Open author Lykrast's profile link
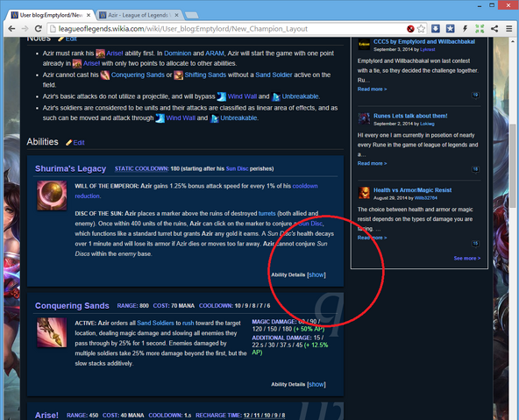Screen dimensions: 519x420 point(428,50)
